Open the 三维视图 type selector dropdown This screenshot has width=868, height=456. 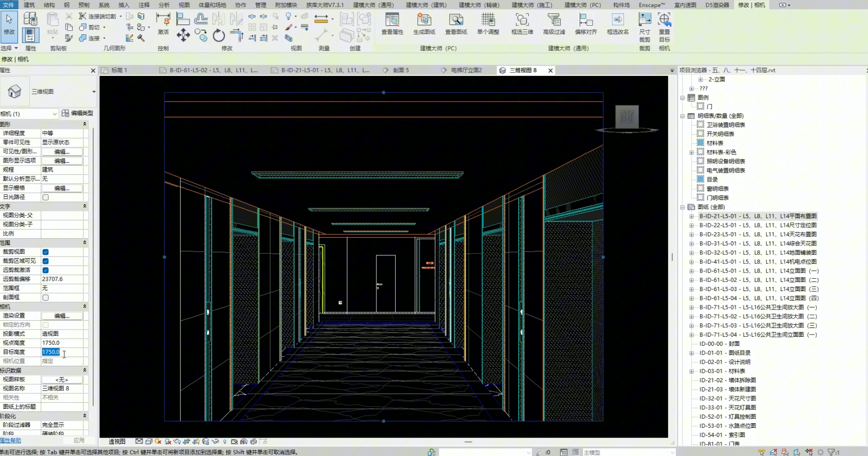point(93,92)
